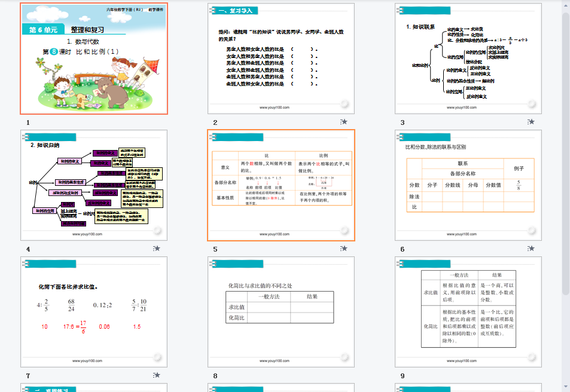Select slide 7 thumbnail with 化简 ratio exercises
This screenshot has width=570, height=392.
(94, 312)
